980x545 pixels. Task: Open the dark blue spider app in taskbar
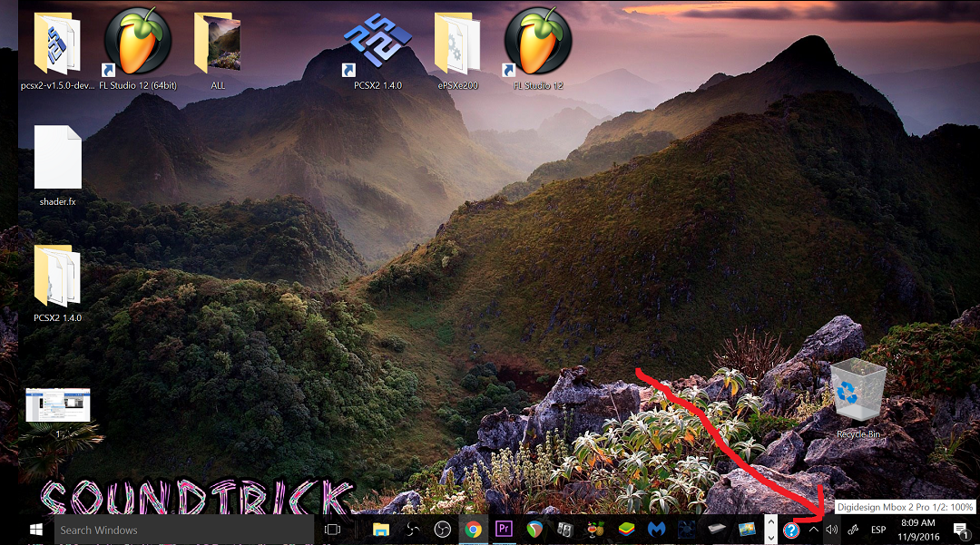686,530
